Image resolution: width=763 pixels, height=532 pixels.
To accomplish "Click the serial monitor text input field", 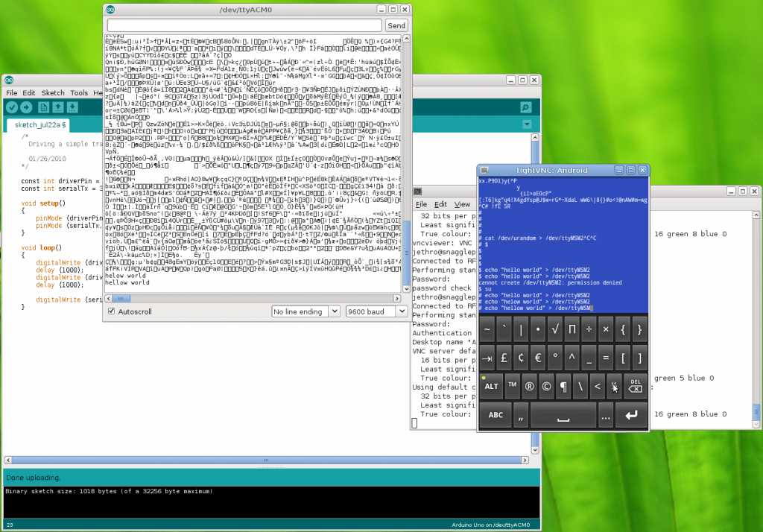I will (x=244, y=26).
